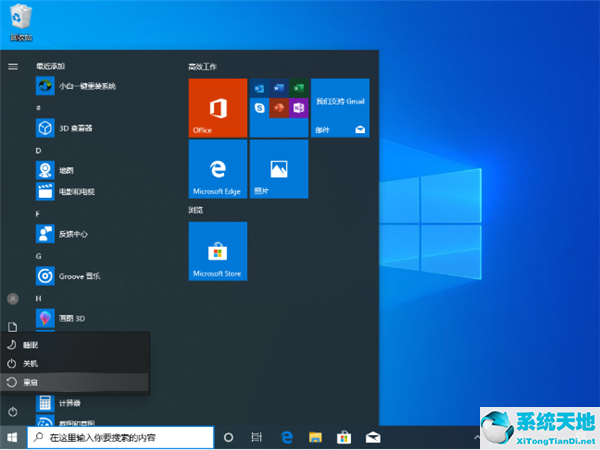Open the Calculator app entry
Viewport: 600px width, 450px height.
click(x=58, y=403)
